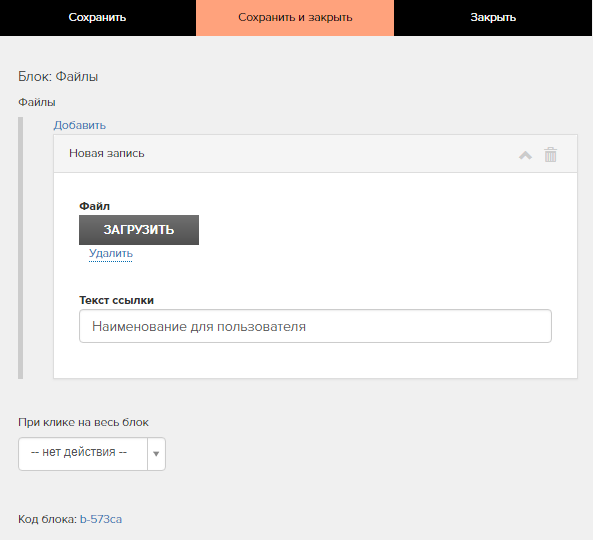Image resolution: width=593 pixels, height=540 pixels.
Task: Click the bold Файл field label
Action: click(95, 206)
